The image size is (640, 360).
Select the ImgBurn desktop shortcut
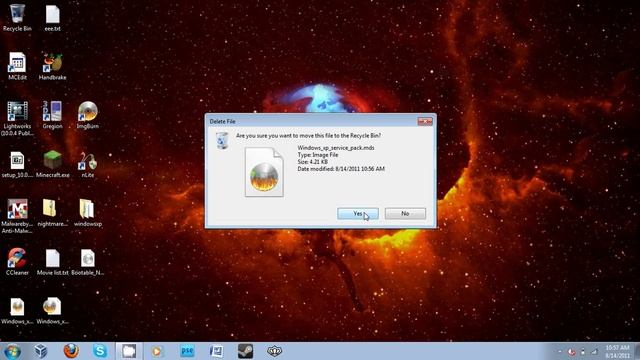pyautogui.click(x=87, y=115)
